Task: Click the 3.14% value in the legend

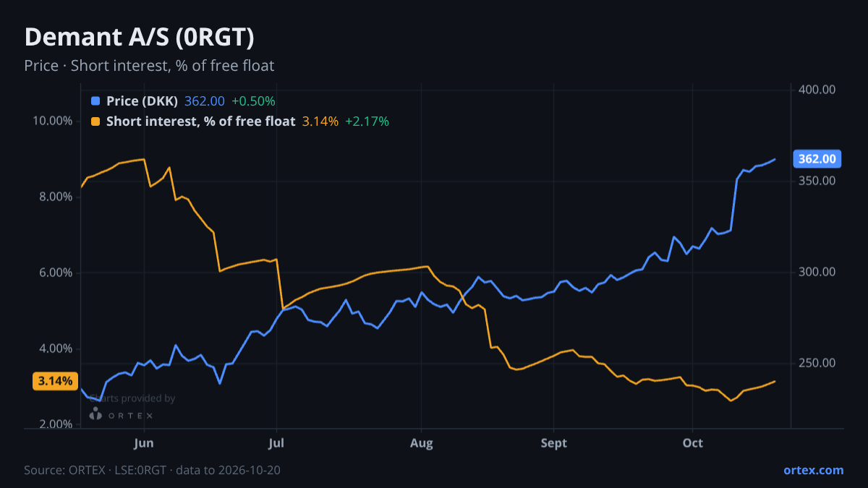Action: point(320,121)
